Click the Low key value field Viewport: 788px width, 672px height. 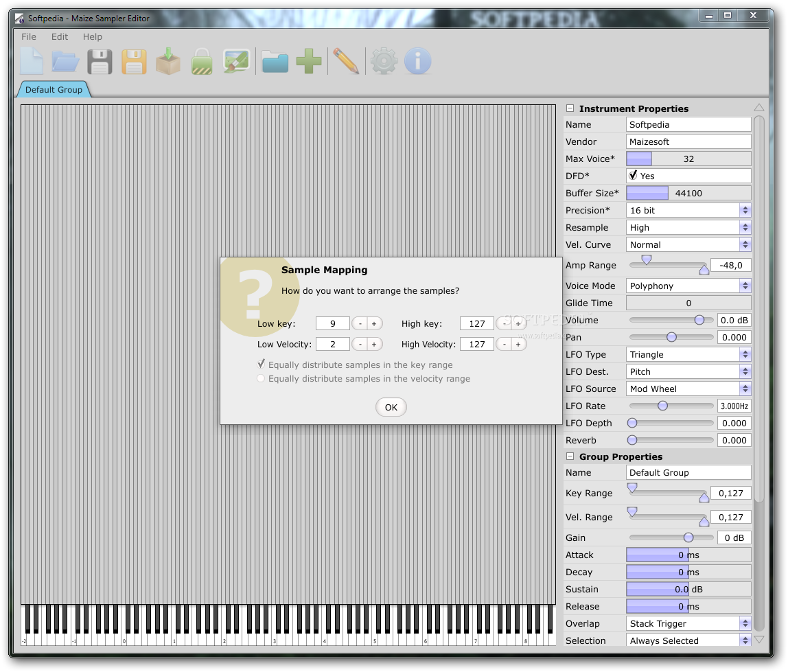click(333, 324)
